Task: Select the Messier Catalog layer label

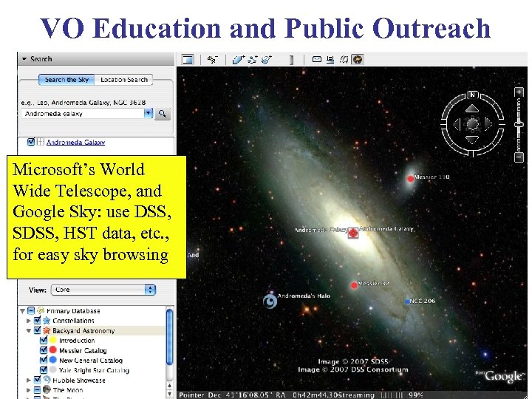Action: pyautogui.click(x=83, y=350)
